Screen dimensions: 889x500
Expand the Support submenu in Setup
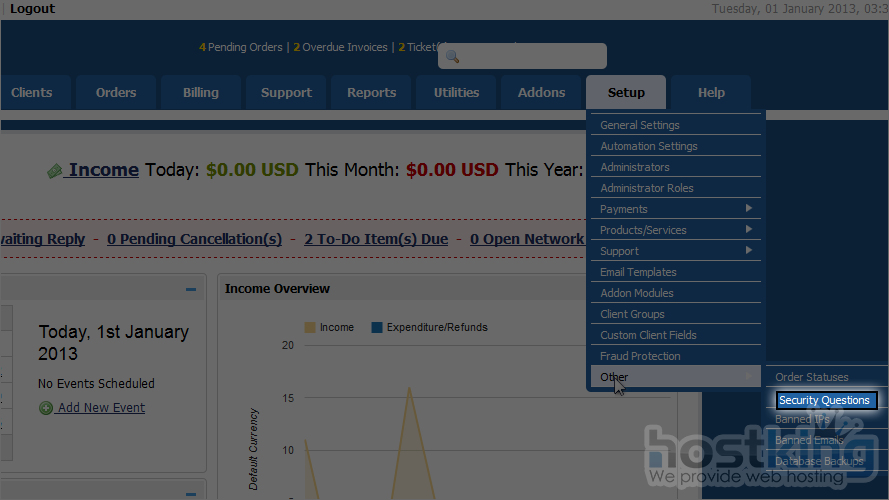pyautogui.click(x=748, y=251)
